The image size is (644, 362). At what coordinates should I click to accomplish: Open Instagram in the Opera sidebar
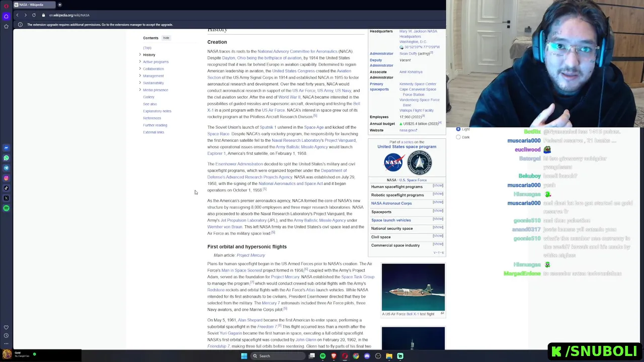[x=6, y=178]
